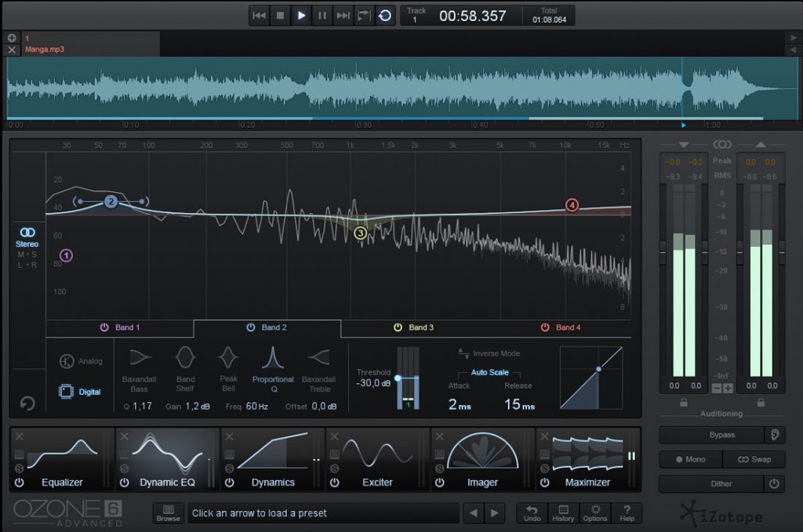Viewport: 803px width, 532px height.
Task: Remove the Manga.mp3 track with X icon
Action: click(12, 49)
